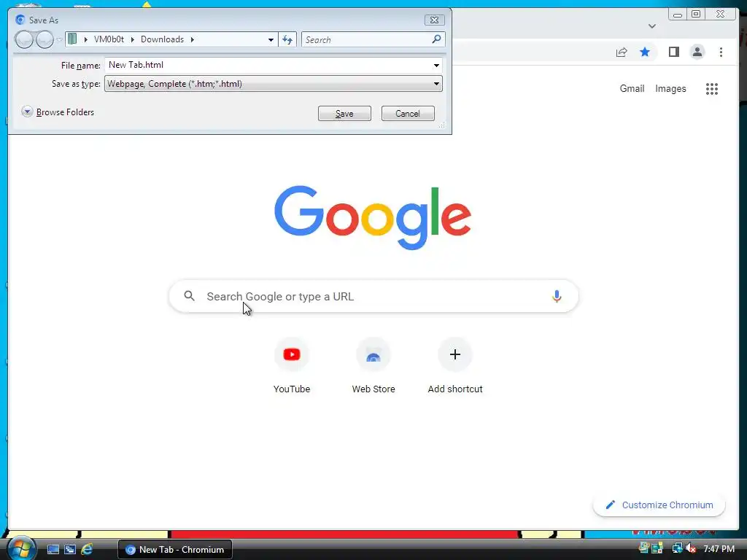This screenshot has width=747, height=560.
Task: Open the Windows Start orb
Action: click(x=20, y=548)
